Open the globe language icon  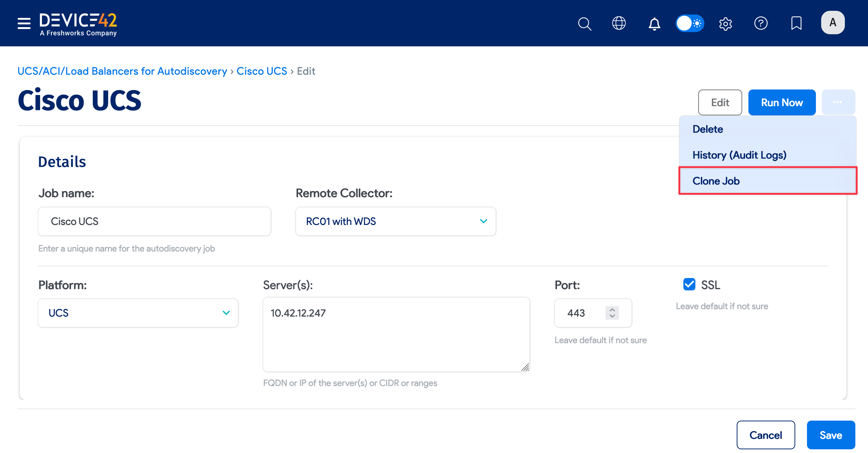coord(619,23)
